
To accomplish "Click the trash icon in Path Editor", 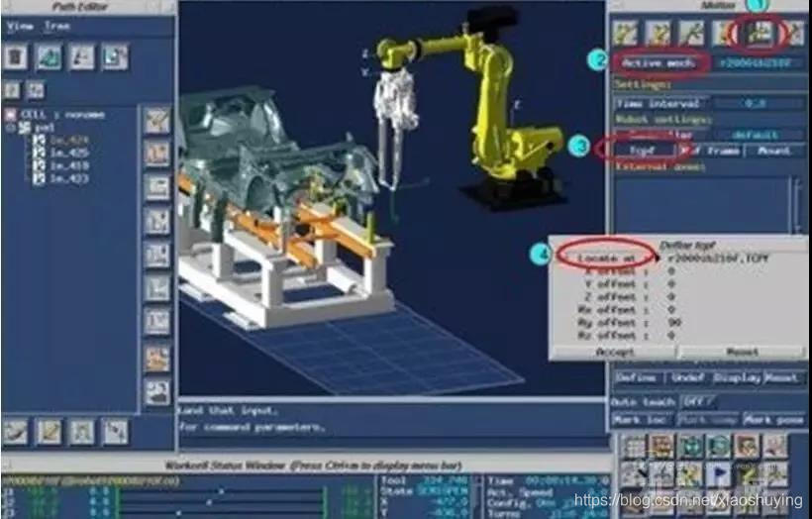I will coord(16,57).
